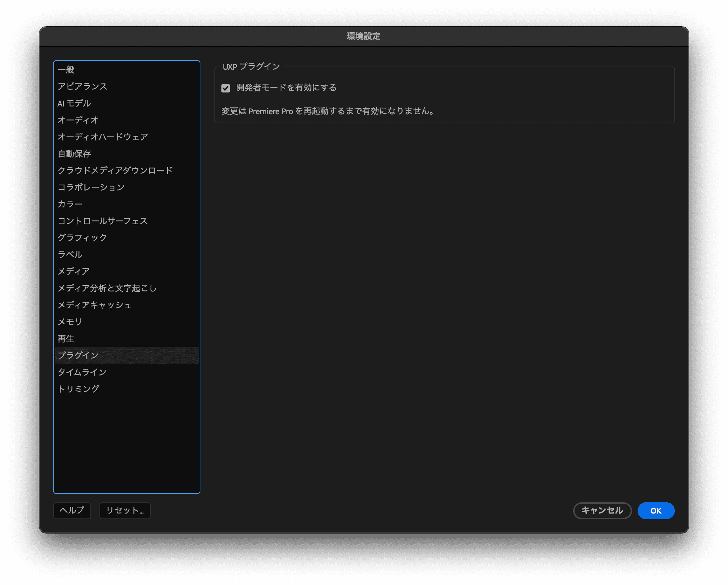The image size is (728, 585).
Task: Select メディア分析と文字起こし settings
Action: [107, 288]
